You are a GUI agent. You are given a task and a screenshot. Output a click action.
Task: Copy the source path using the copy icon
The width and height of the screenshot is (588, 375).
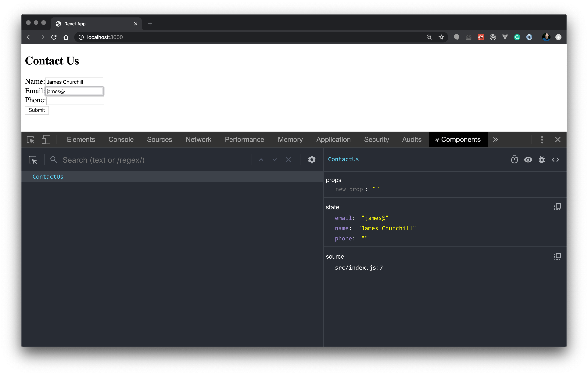558,256
